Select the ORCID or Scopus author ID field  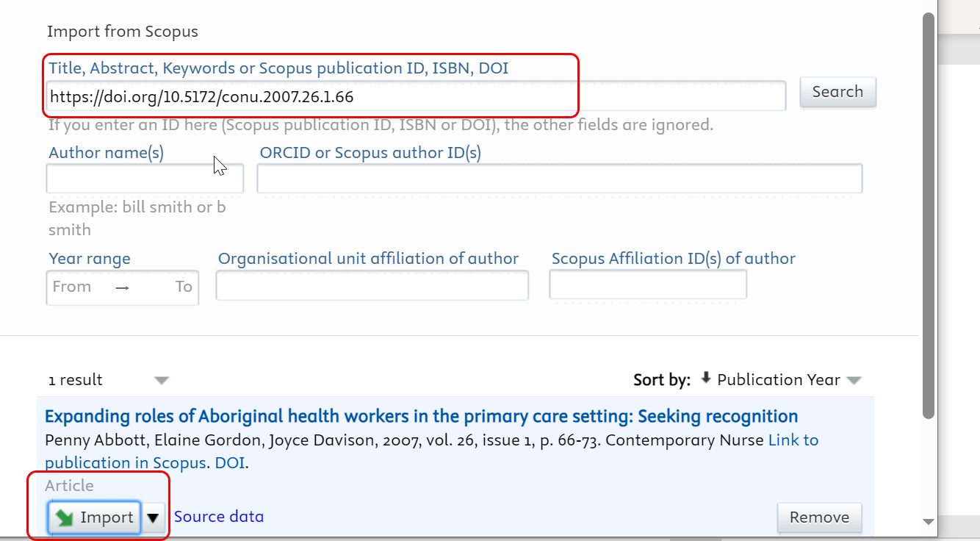click(x=559, y=179)
